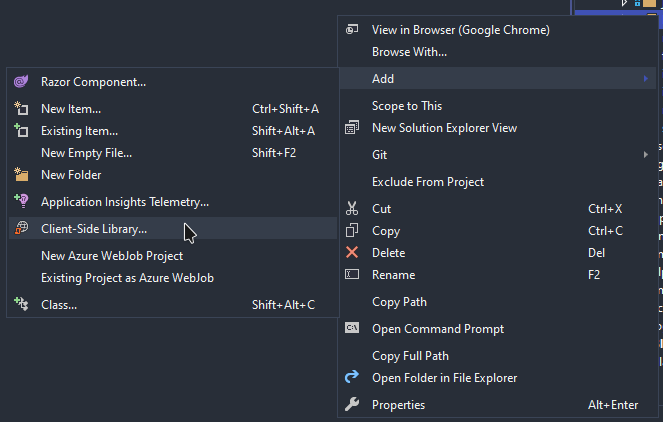Choose View in Browser (Google Chrome)
Screen dimensions: 663x422
pyautogui.click(x=498, y=30)
